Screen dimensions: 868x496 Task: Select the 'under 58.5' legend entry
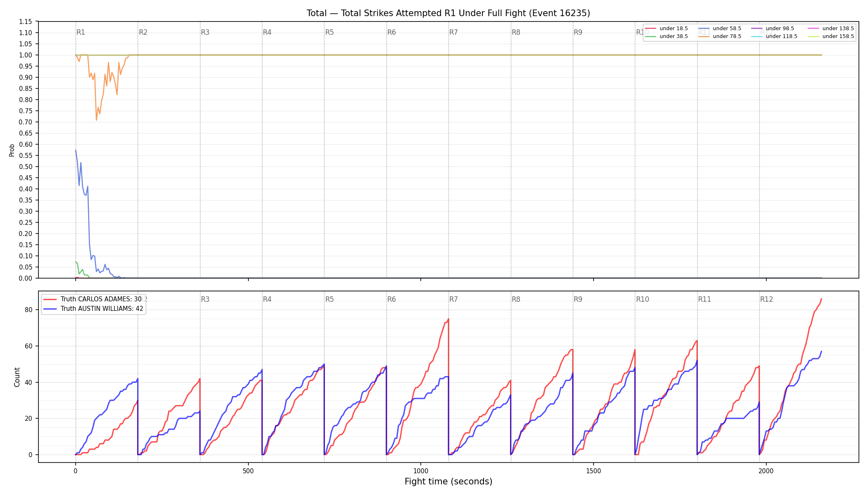[x=720, y=29]
